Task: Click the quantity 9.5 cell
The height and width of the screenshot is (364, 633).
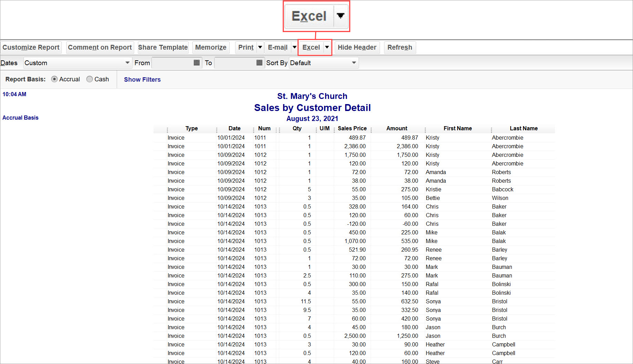Action: [x=307, y=310]
